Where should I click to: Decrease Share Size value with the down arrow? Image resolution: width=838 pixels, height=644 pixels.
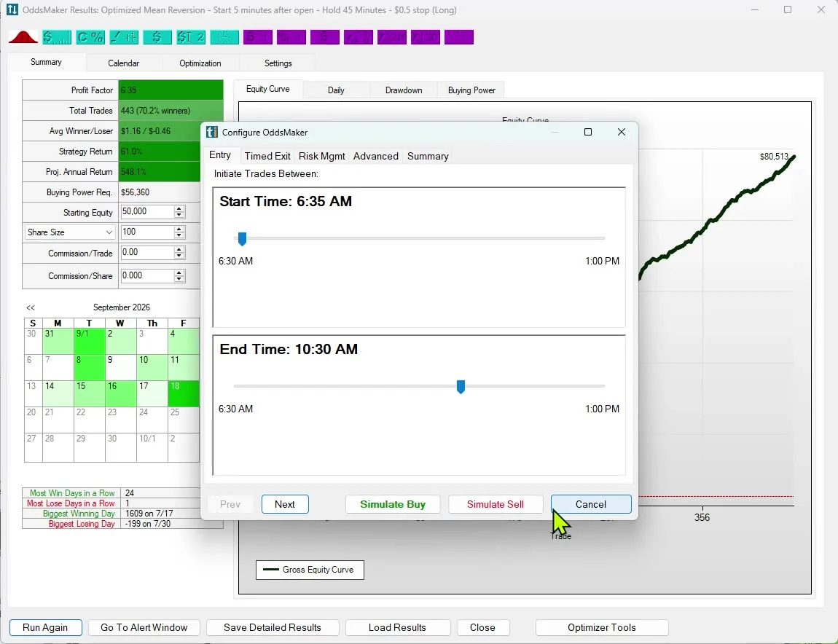[x=179, y=236]
